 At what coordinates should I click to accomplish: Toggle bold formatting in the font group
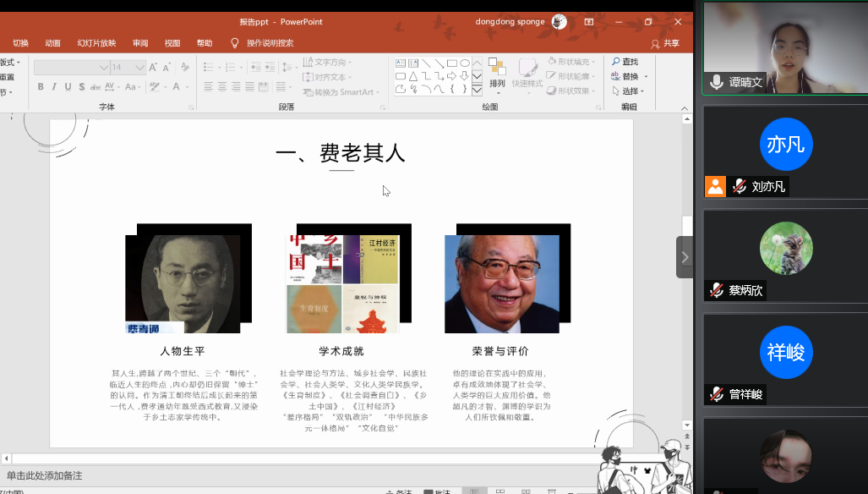click(41, 87)
